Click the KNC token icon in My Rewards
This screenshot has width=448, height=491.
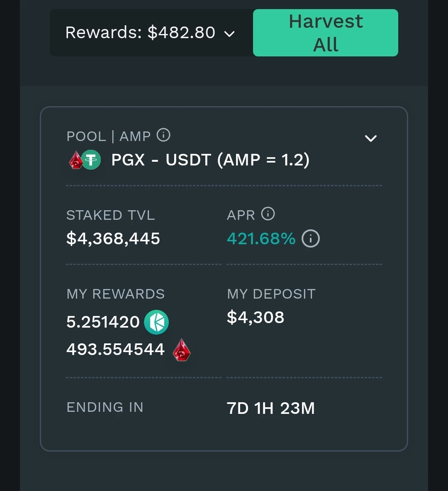156,322
